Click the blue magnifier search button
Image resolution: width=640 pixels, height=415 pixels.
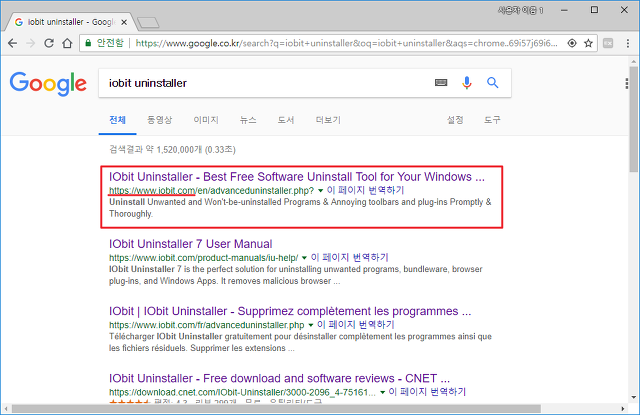point(493,83)
